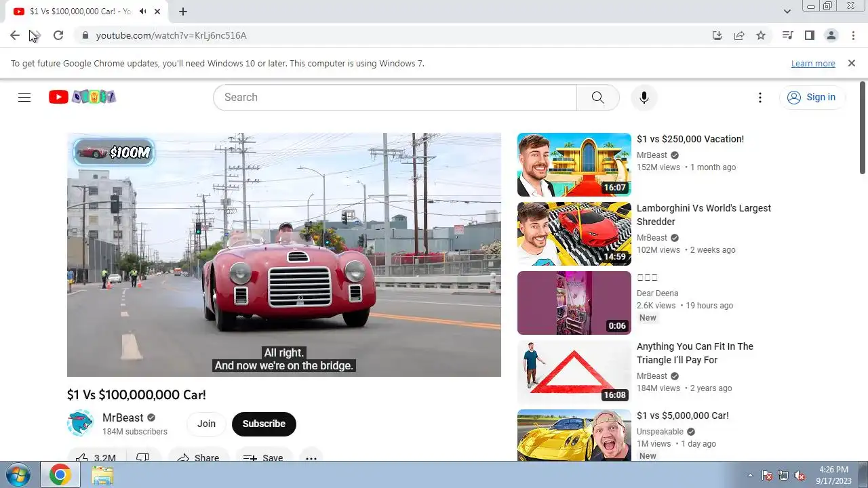Go back with the browser arrow
868x488 pixels.
15,35
